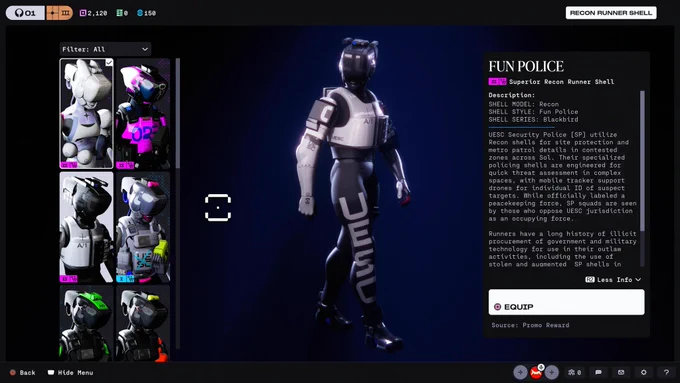Screen dimensions: 680x383
Task: Click the description panel scrollbar
Action: coord(642,160)
